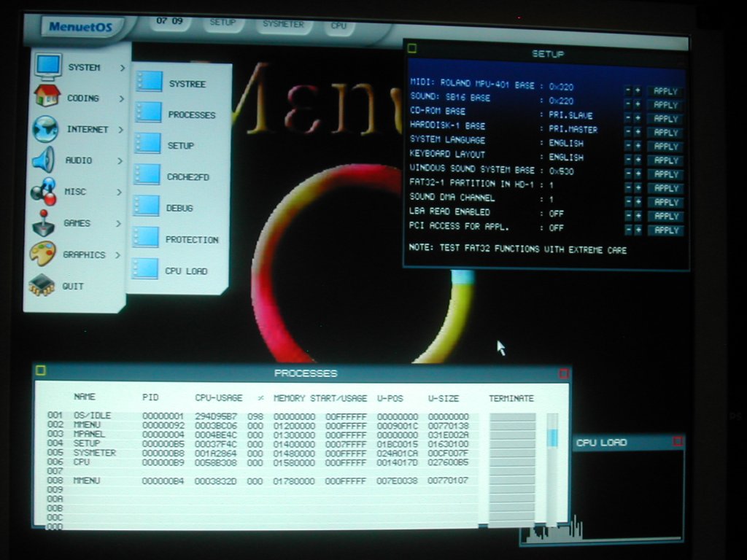Select the Internet globe icon

(x=45, y=129)
